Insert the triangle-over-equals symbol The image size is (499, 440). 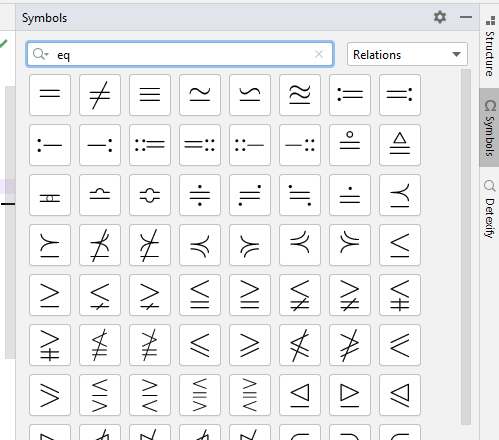point(400,145)
